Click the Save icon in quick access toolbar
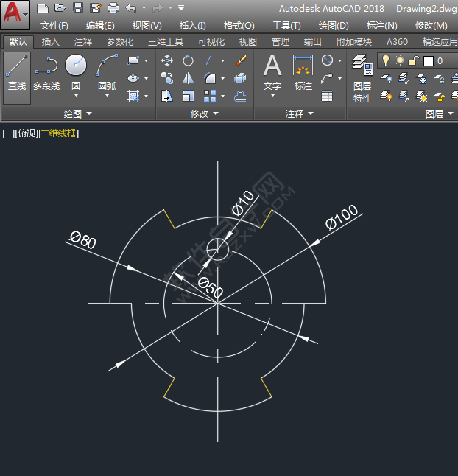 pos(78,8)
